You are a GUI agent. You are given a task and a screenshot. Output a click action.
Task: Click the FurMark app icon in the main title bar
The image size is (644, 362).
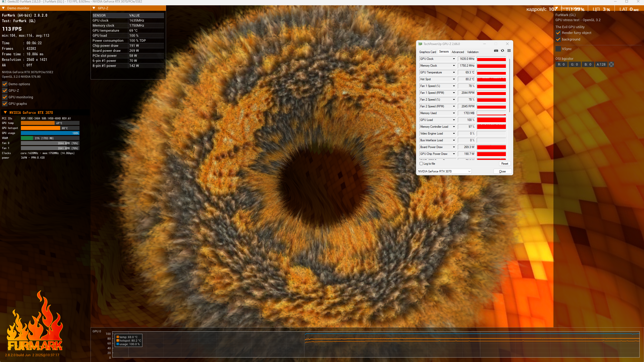[x=4, y=2]
